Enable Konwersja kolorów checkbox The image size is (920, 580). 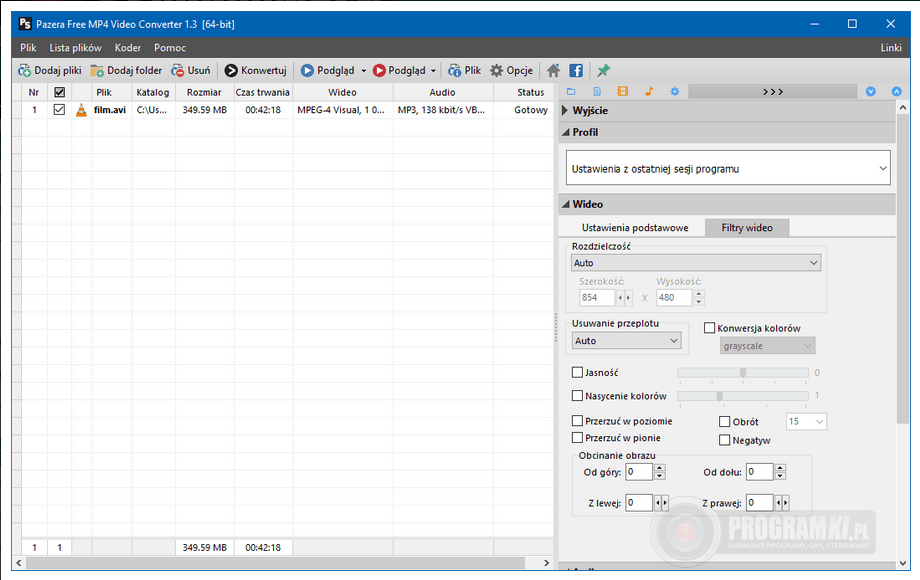click(709, 328)
